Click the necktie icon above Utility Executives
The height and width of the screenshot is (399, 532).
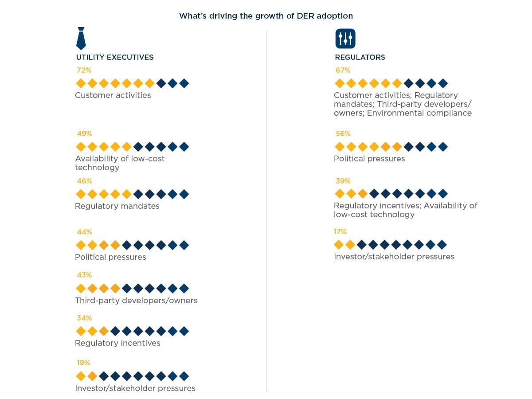[81, 39]
